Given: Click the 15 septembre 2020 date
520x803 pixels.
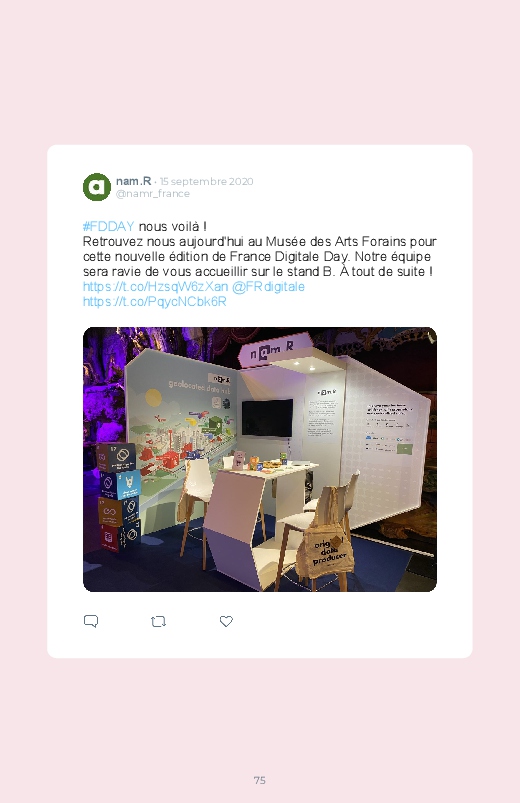Looking at the screenshot, I should click(206, 181).
